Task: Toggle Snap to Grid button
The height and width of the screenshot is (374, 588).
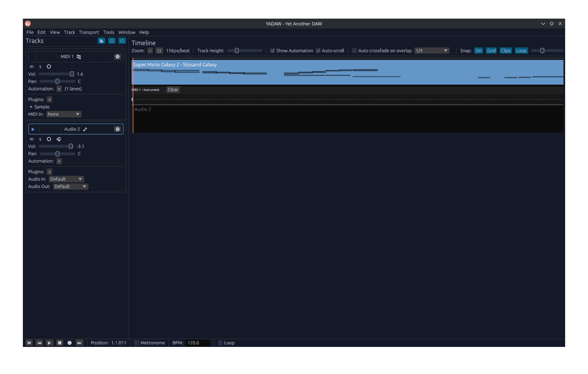Action: [x=491, y=51]
